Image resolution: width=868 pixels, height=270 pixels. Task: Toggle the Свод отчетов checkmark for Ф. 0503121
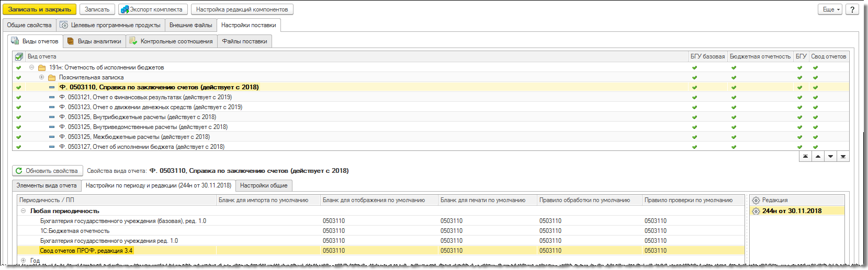coord(815,97)
